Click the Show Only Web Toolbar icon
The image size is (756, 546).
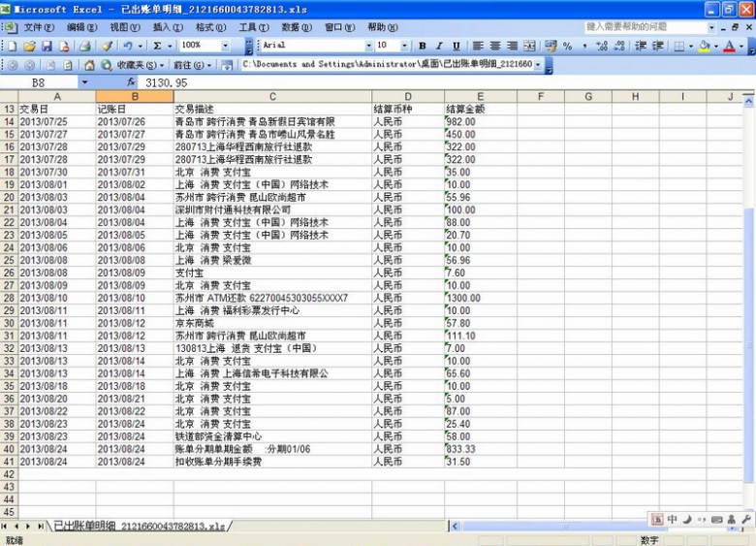coord(227,65)
